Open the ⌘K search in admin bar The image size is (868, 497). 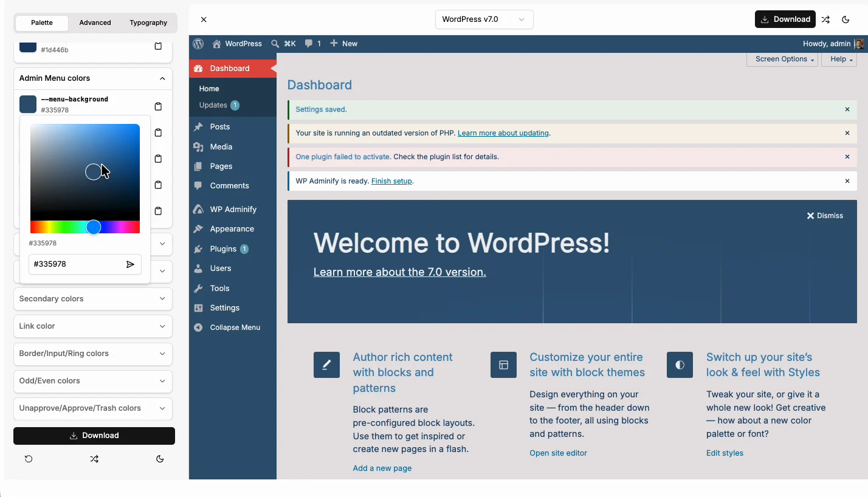click(283, 44)
